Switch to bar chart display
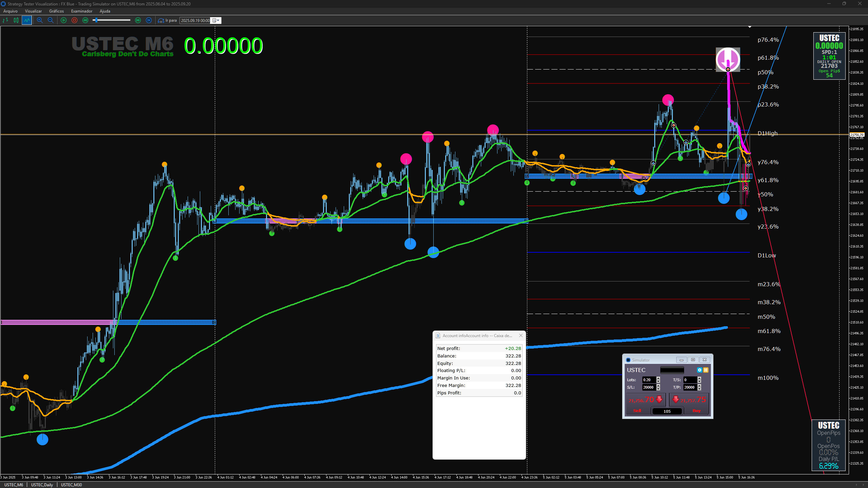This screenshot has height=488, width=868. coord(5,20)
